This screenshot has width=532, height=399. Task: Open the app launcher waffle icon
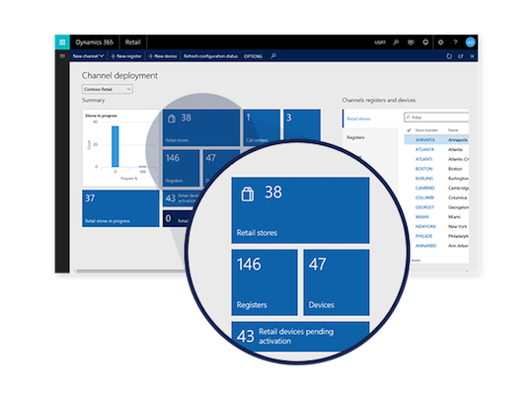coord(62,42)
